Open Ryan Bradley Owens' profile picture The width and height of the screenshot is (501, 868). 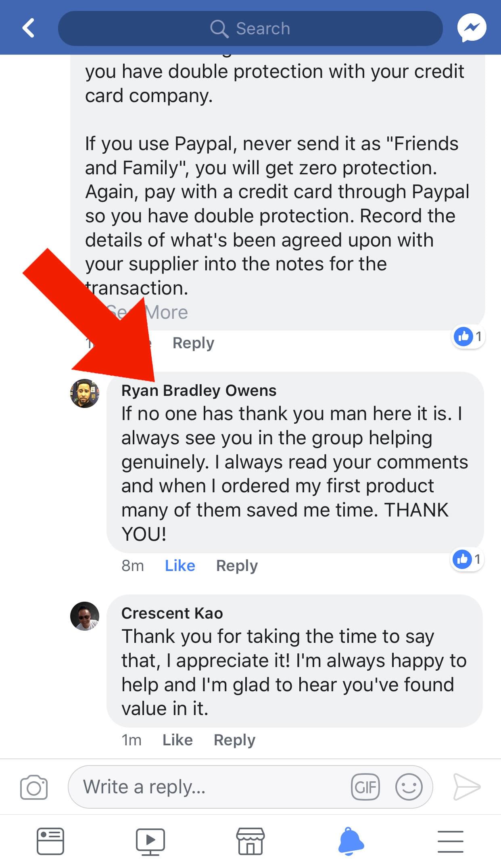tap(85, 393)
